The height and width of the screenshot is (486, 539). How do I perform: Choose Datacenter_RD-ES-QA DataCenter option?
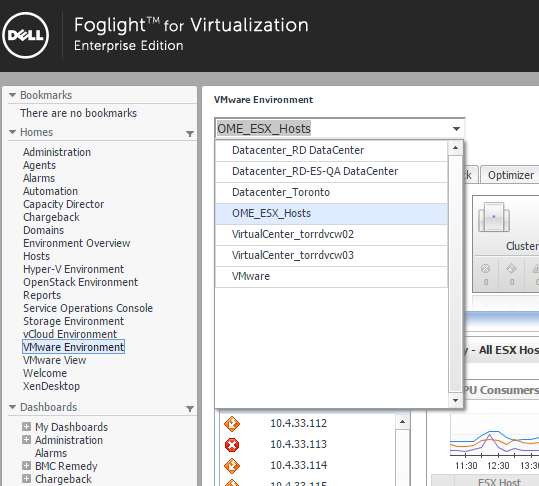331,171
